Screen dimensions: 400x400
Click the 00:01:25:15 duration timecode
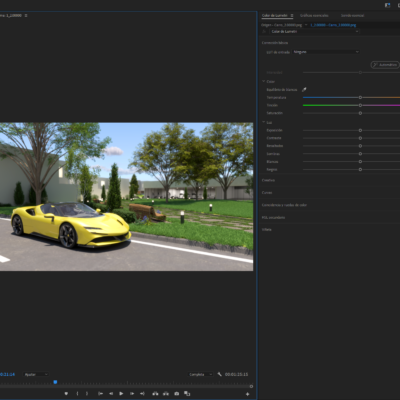pyautogui.click(x=236, y=374)
